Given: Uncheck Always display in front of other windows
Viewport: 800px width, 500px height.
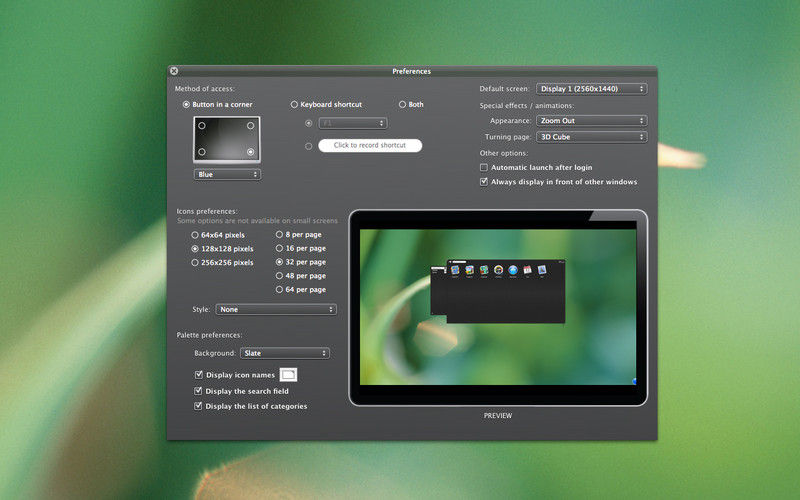Looking at the screenshot, I should pyautogui.click(x=484, y=182).
